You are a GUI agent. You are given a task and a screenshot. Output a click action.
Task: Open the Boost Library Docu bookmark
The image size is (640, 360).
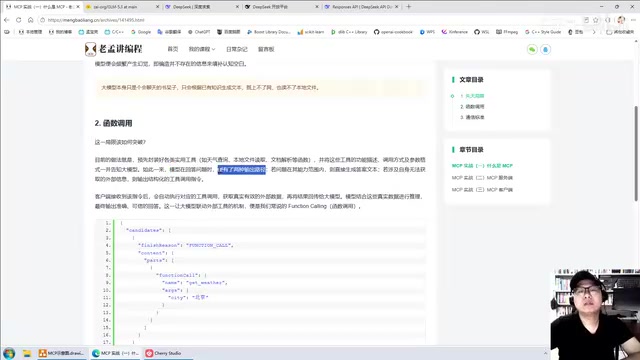[269, 32]
